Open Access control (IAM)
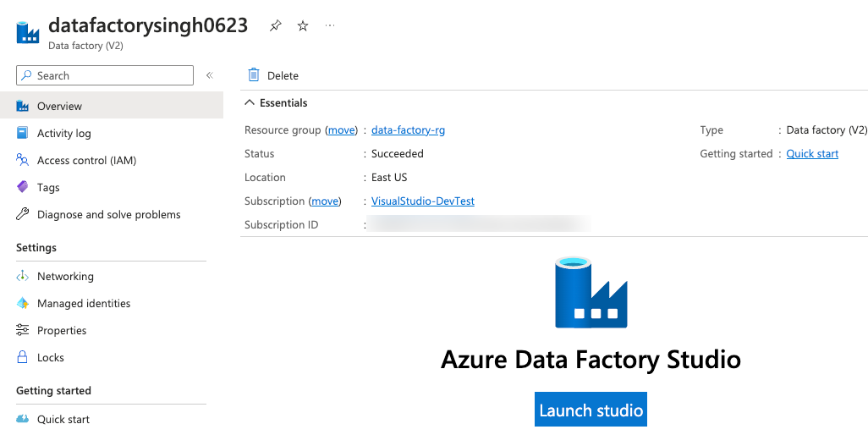 (86, 161)
